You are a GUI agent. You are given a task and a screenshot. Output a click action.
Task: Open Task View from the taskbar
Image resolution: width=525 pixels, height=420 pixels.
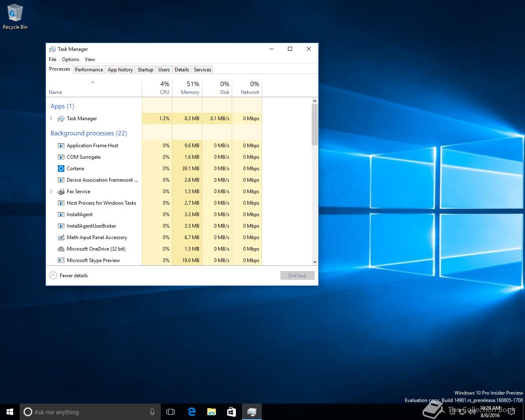point(171,412)
